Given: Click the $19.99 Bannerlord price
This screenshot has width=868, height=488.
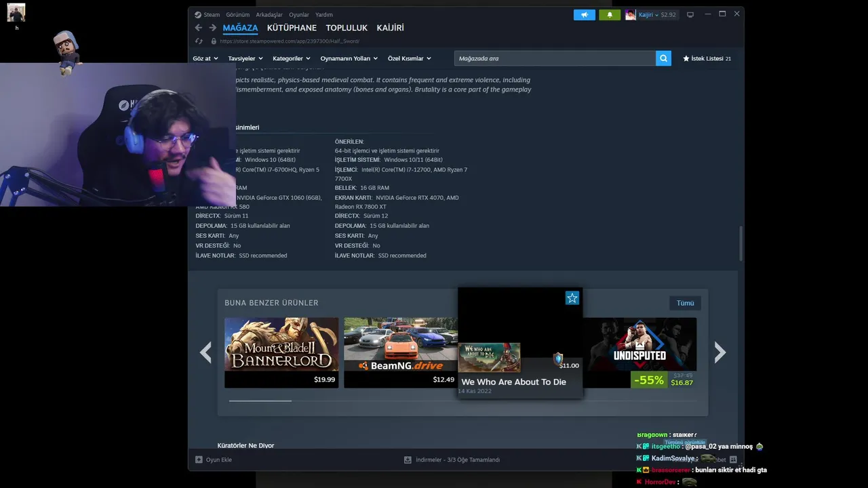Looking at the screenshot, I should click(324, 380).
